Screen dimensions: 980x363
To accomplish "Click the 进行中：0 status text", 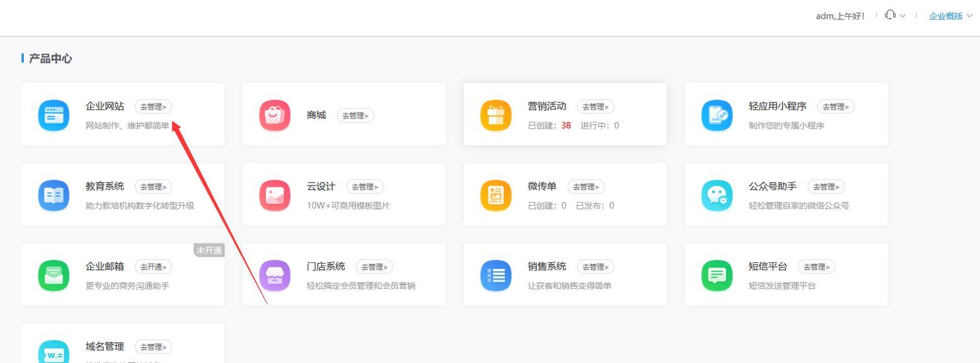I will click(x=599, y=125).
